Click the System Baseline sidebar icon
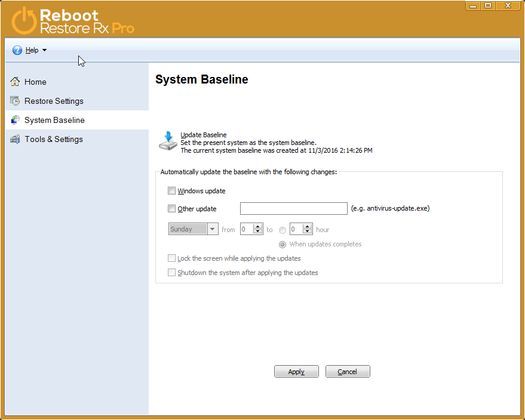Image resolution: width=525 pixels, height=420 pixels. [x=15, y=120]
